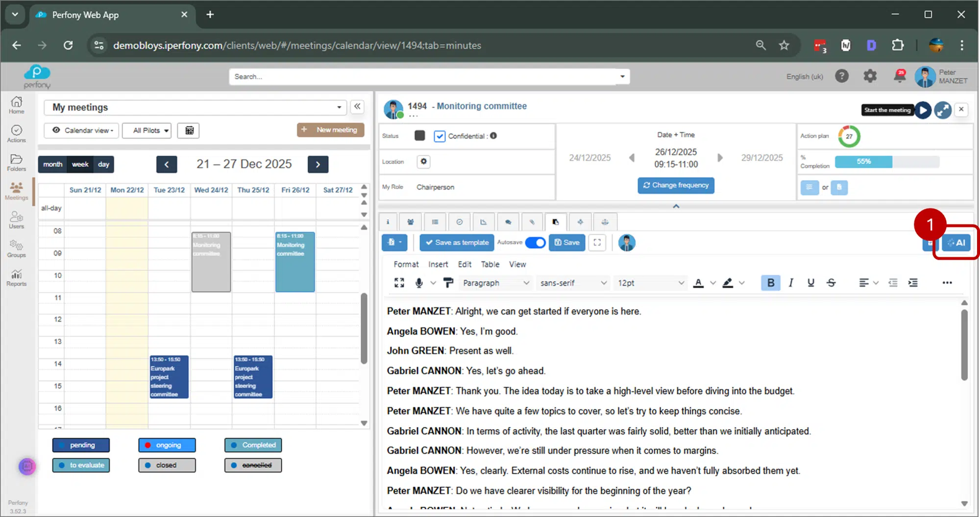Uncheck the Confidential checkbox

tap(440, 136)
